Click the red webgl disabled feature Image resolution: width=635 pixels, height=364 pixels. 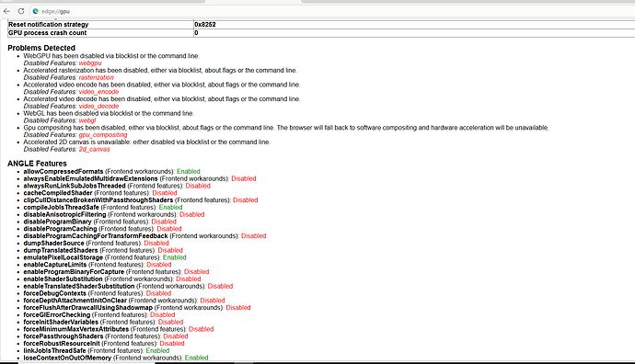[87, 120]
